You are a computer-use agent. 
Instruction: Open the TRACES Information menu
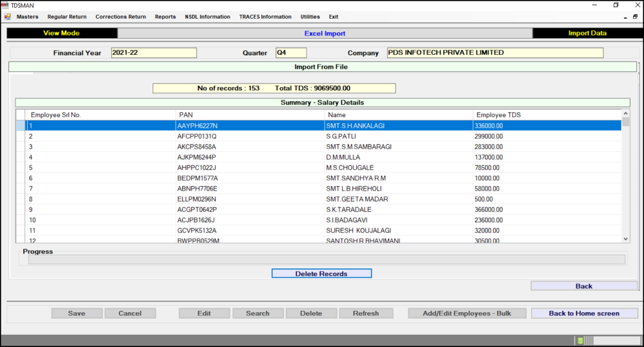click(x=265, y=17)
